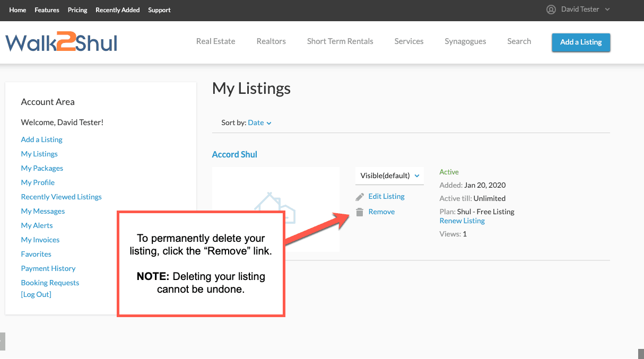Click the 'Plan: Shul - Free Listing' text
Image resolution: width=644 pixels, height=359 pixels.
click(x=477, y=212)
